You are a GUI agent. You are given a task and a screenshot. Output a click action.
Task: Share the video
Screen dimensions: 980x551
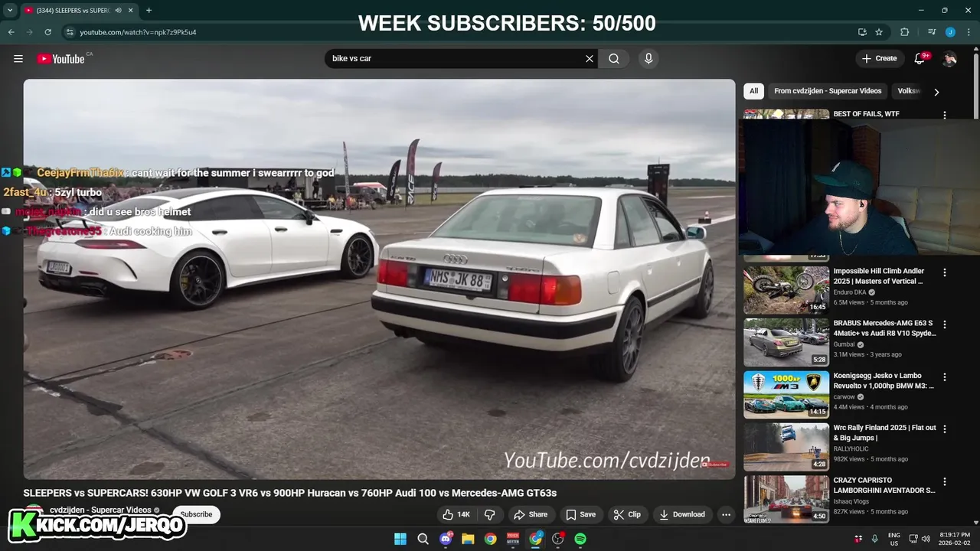(x=531, y=514)
